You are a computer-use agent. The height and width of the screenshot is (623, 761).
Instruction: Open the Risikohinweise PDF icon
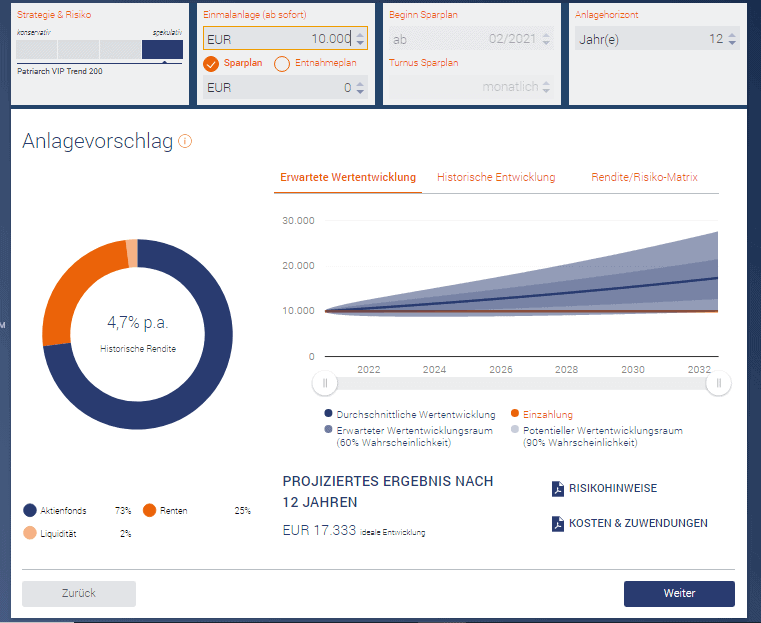[558, 489]
